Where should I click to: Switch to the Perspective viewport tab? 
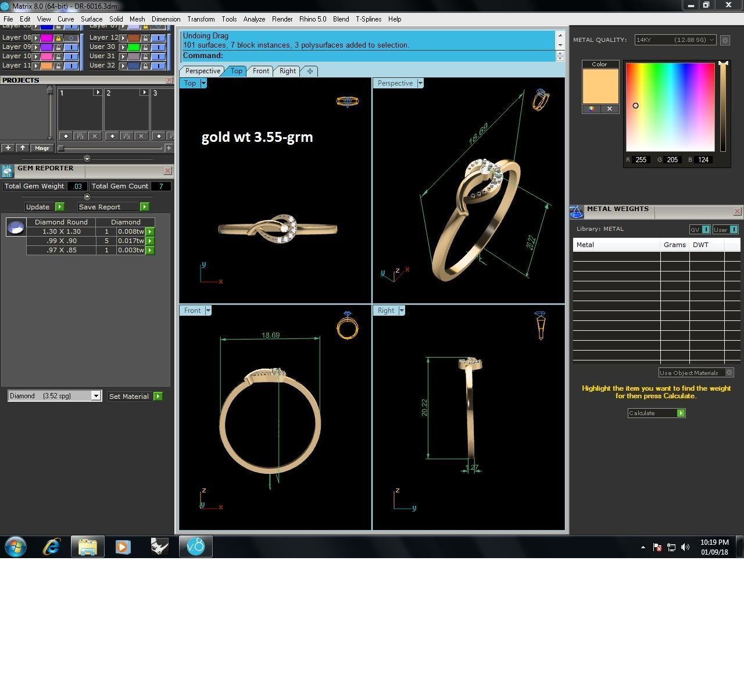(x=203, y=71)
